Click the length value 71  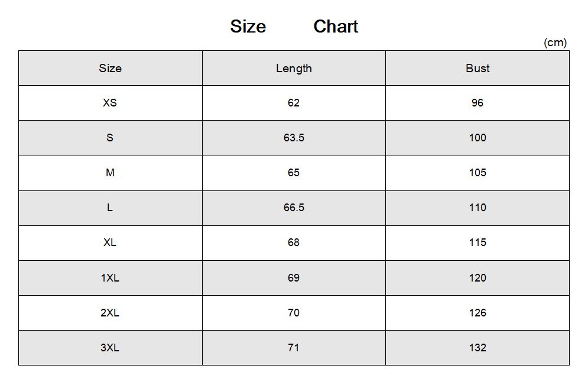click(x=294, y=348)
